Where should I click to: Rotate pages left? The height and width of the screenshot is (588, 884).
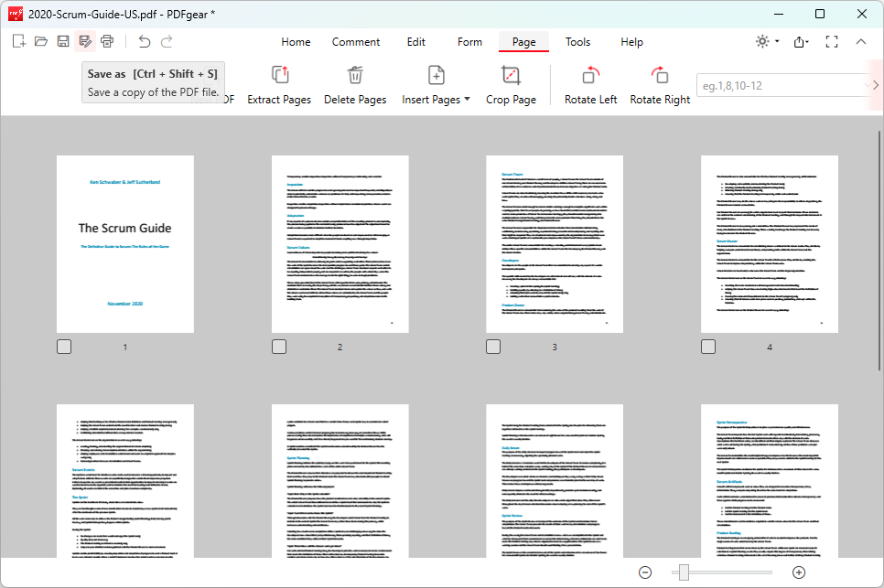pyautogui.click(x=590, y=84)
